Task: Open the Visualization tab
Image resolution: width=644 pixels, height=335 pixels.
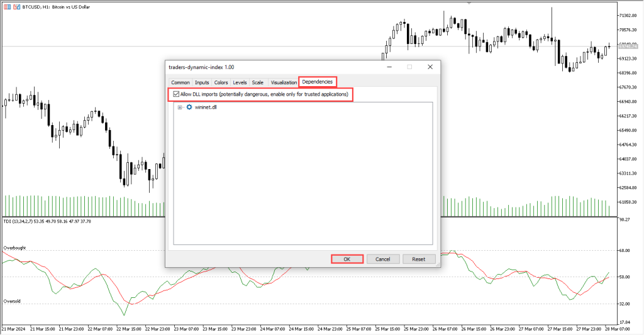Action: coord(284,82)
